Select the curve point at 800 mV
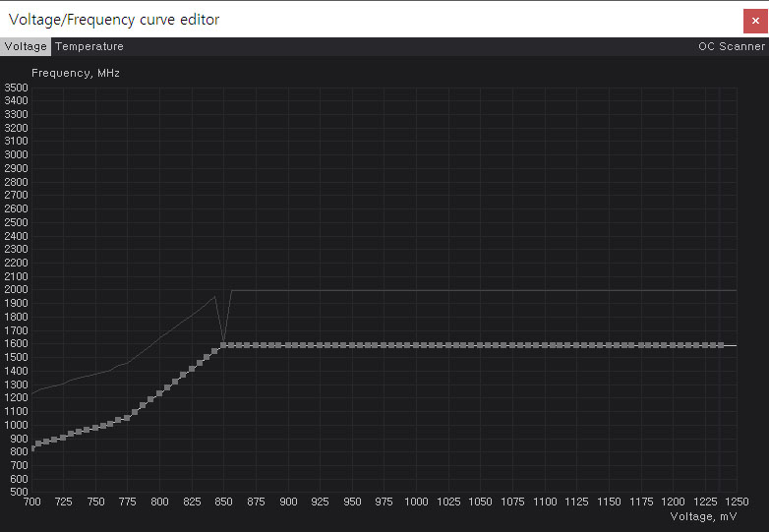The image size is (769, 532). pos(159,393)
